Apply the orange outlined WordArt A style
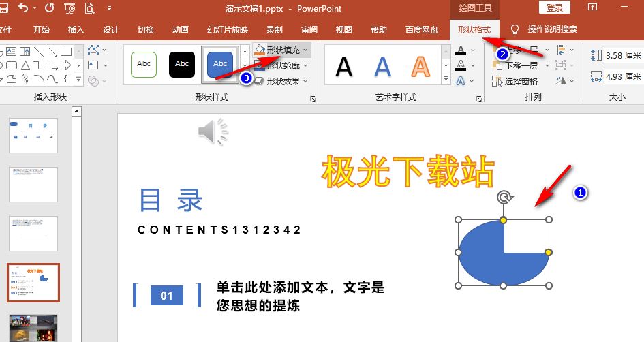The image size is (644, 342). (420, 65)
